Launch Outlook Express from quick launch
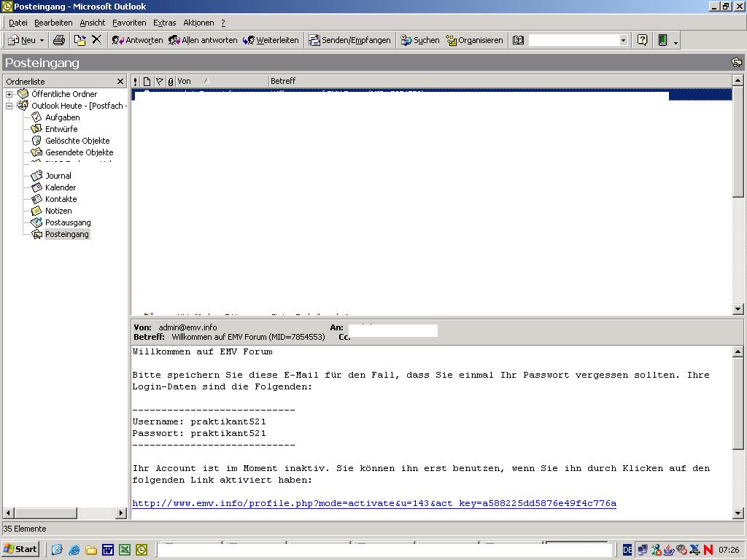This screenshot has height=560, width=747. click(x=57, y=550)
